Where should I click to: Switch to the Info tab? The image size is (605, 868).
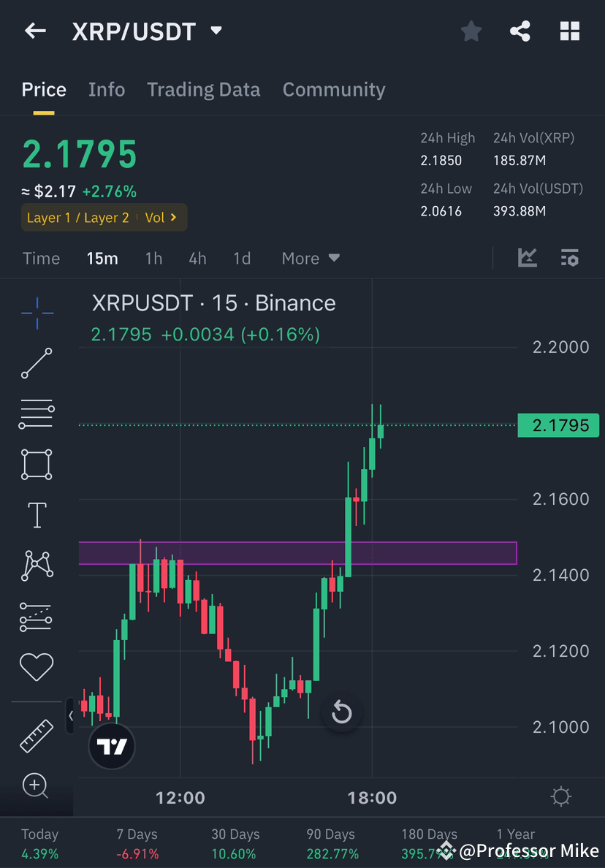[x=107, y=90]
